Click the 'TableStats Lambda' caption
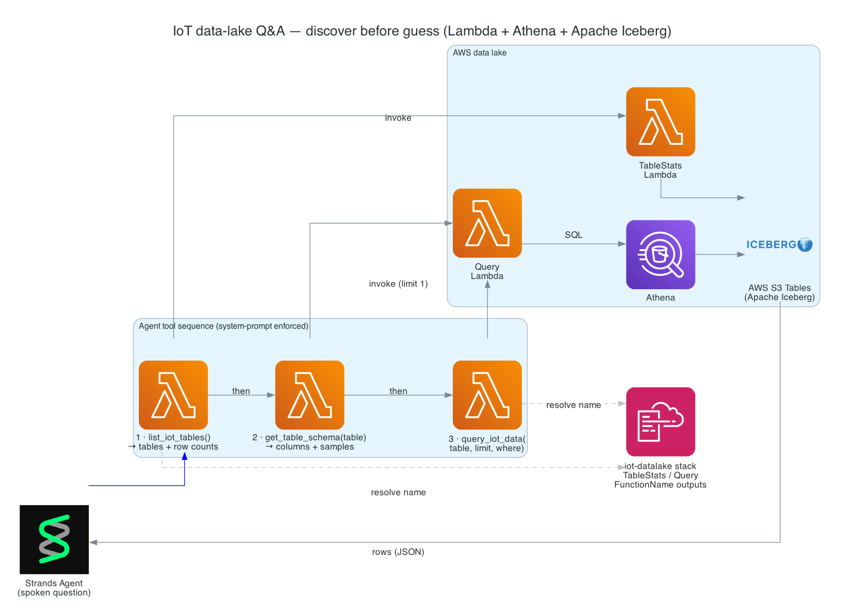This screenshot has width=845, height=616. point(660,170)
